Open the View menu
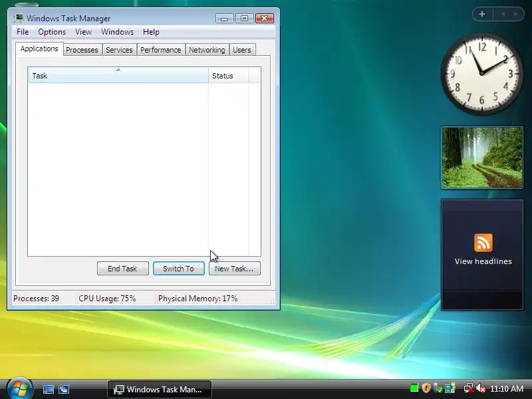 coord(84,32)
